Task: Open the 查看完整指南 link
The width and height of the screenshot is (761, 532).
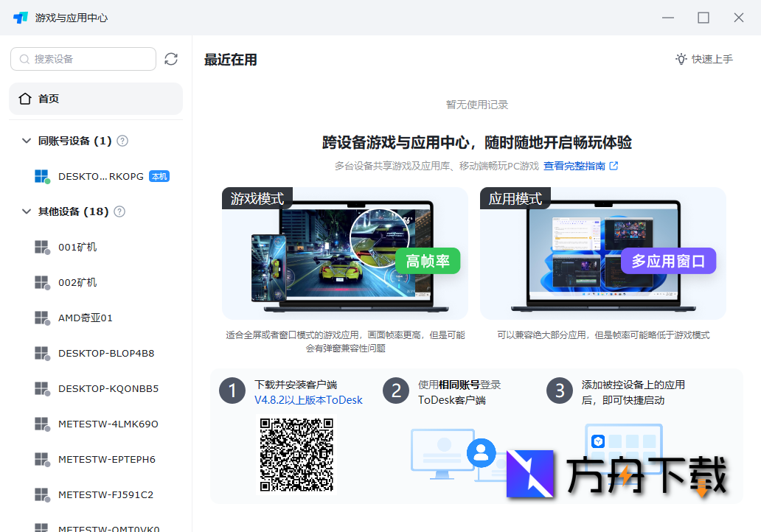Action: (575, 166)
